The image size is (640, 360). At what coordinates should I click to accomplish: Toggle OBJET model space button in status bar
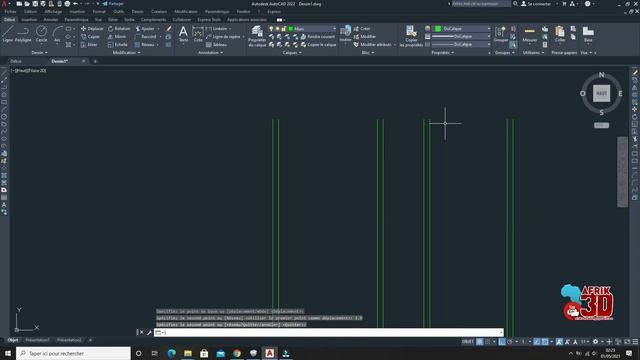[468, 342]
